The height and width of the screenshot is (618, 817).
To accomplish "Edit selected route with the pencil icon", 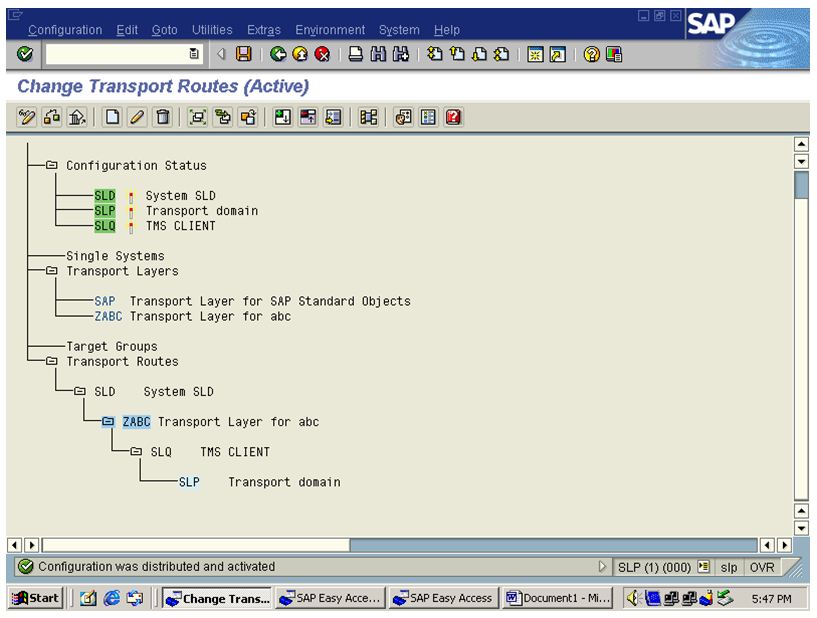I will [x=135, y=117].
